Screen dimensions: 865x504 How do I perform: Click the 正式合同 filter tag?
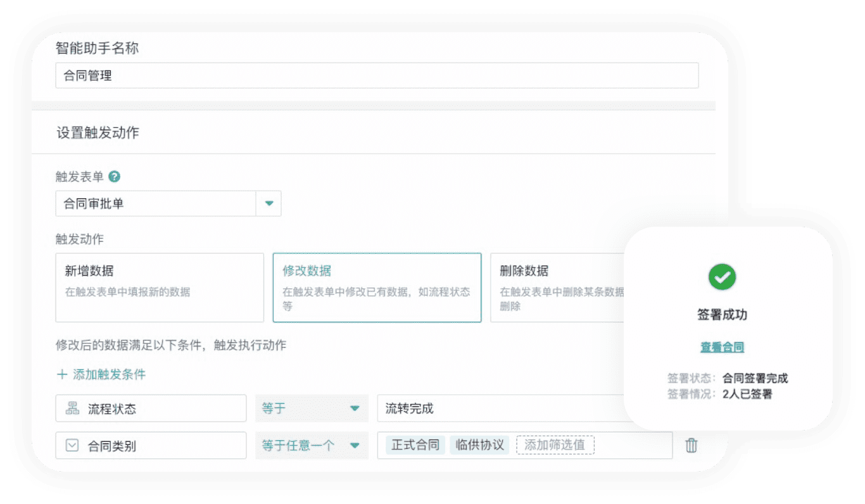(x=415, y=444)
